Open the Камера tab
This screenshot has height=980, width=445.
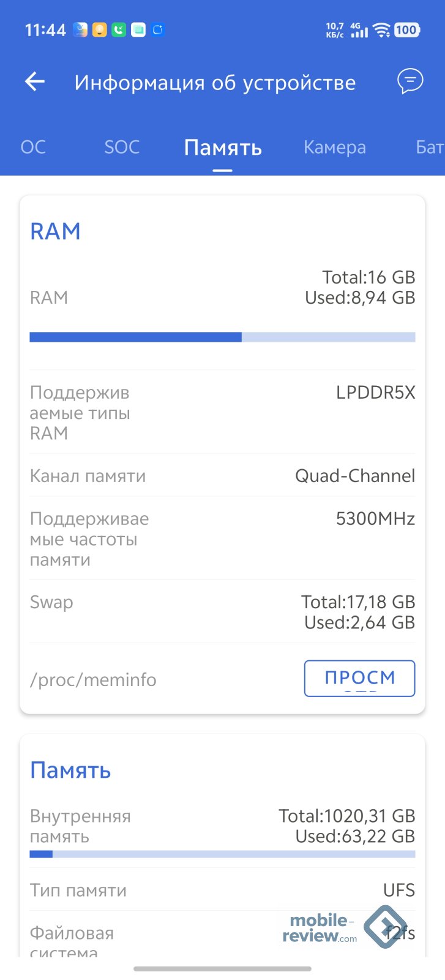point(334,147)
